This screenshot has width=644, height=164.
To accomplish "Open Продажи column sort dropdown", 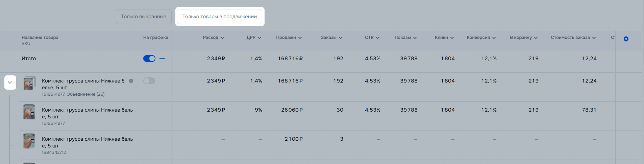I will click(289, 38).
